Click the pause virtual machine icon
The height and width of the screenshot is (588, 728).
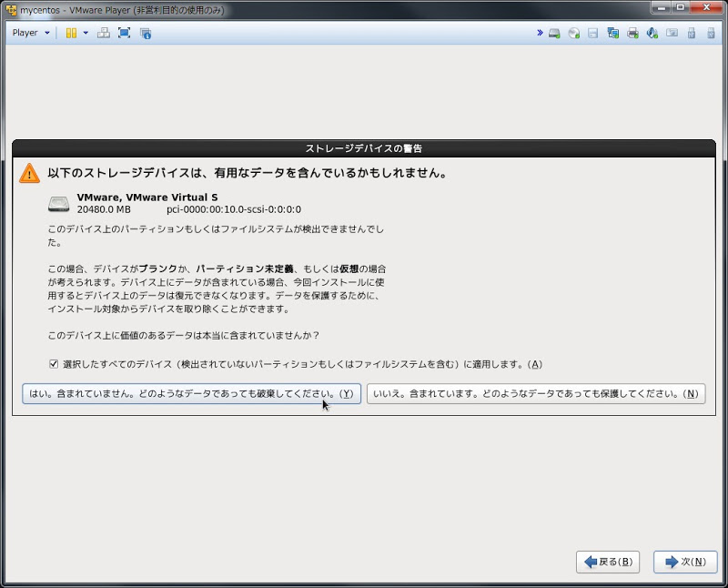point(71,33)
